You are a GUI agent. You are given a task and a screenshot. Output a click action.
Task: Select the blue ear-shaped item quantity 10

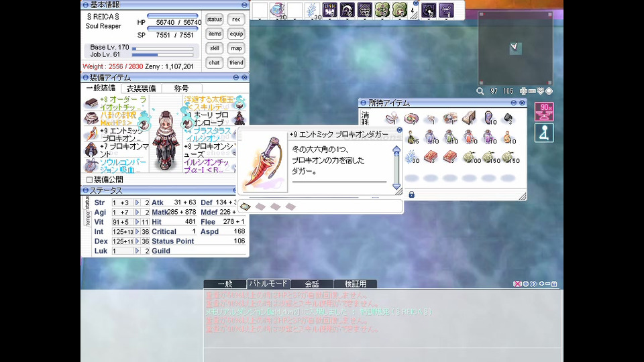[x=490, y=119]
